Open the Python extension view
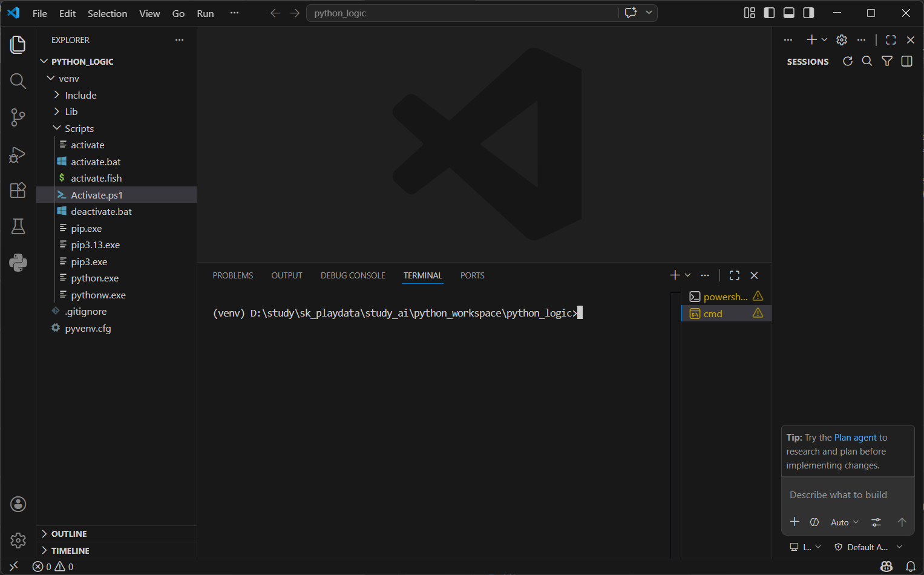924x575 pixels. tap(18, 263)
